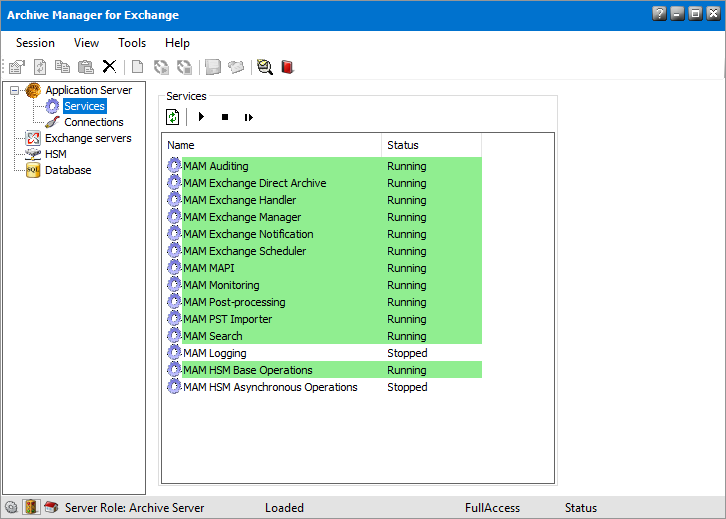Image resolution: width=726 pixels, height=519 pixels.
Task: Click the red house status bar icon
Action: click(51, 507)
